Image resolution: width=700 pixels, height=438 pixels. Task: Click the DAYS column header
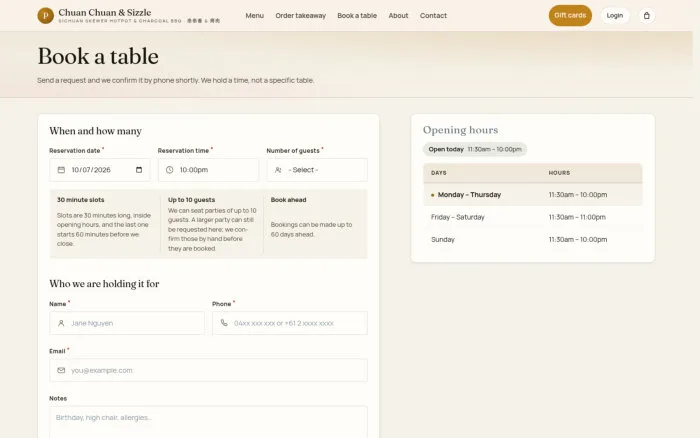(x=439, y=173)
